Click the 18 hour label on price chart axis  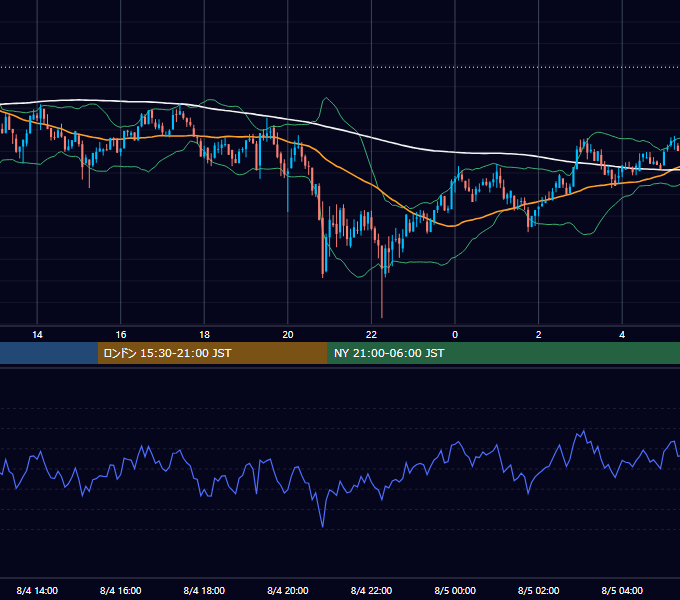pyautogui.click(x=204, y=335)
